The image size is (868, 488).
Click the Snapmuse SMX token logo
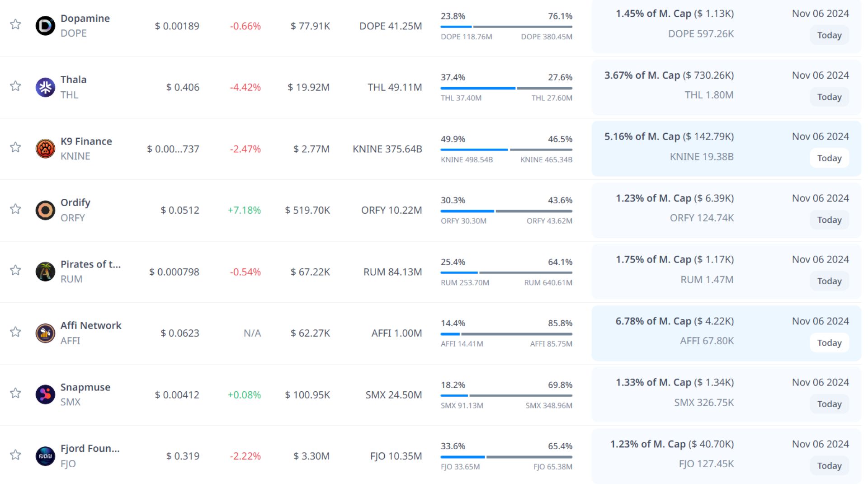[45, 394]
